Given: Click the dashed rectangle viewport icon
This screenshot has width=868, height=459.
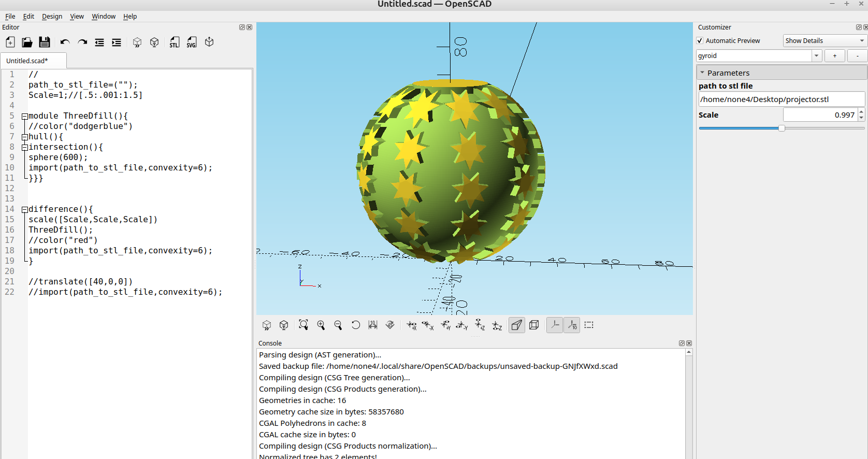Looking at the screenshot, I should 589,325.
